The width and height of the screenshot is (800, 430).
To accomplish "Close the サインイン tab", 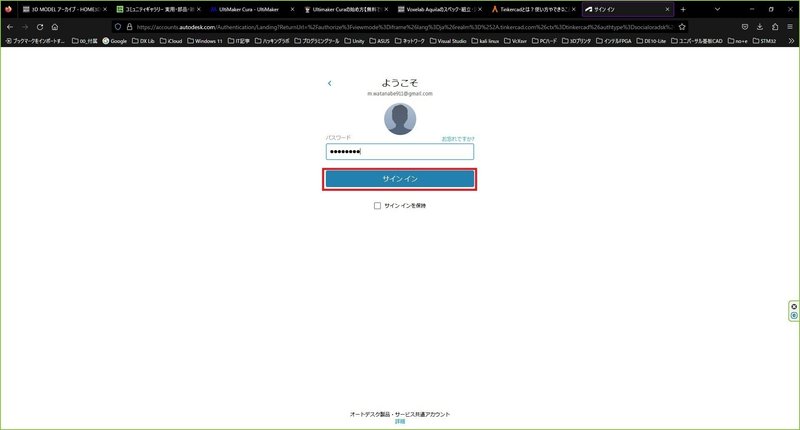I will coord(667,9).
